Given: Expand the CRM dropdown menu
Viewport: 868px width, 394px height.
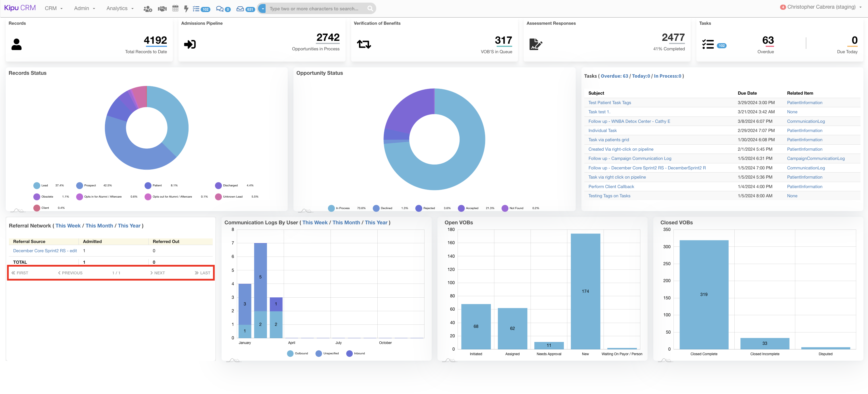Looking at the screenshot, I should coord(54,8).
